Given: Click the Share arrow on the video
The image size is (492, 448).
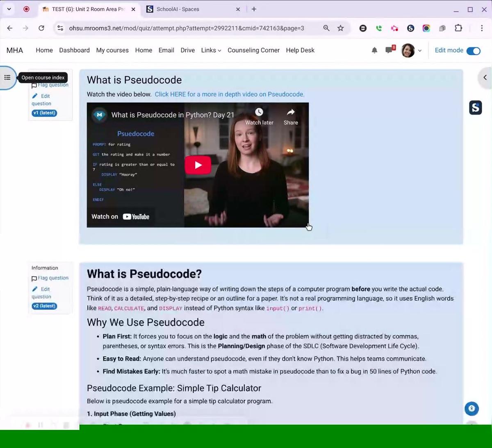Looking at the screenshot, I should click(x=291, y=112).
